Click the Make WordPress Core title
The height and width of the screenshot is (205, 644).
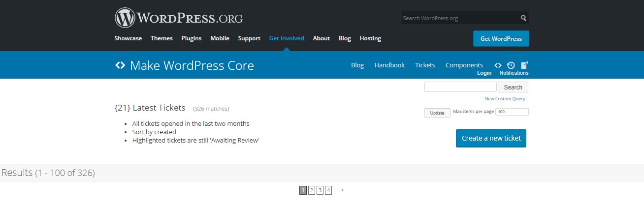[x=192, y=65]
